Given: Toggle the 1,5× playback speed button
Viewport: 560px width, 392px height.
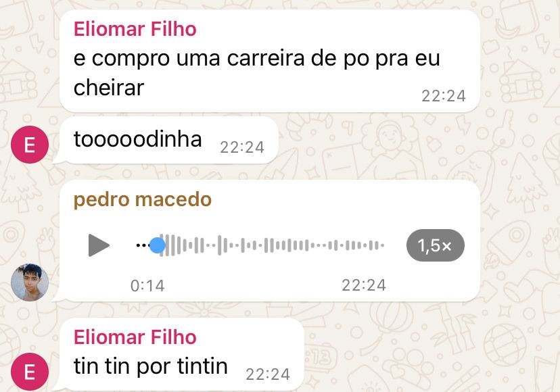Looking at the screenshot, I should (x=436, y=245).
